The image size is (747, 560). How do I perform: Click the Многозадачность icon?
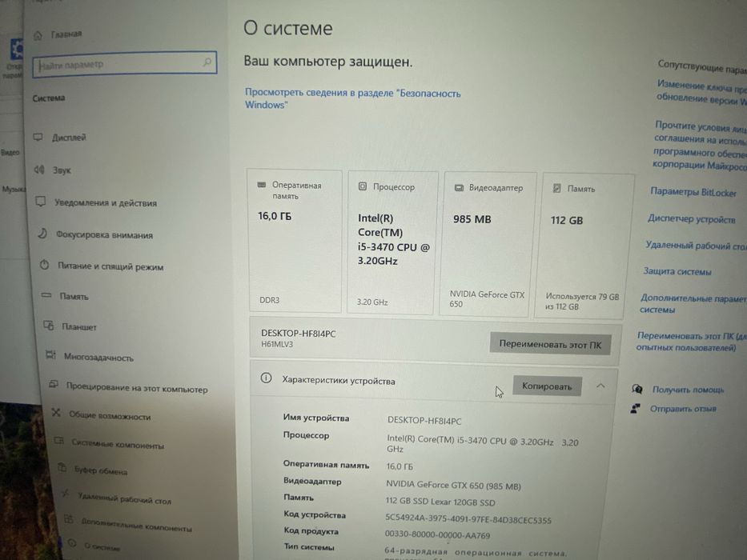coord(50,354)
